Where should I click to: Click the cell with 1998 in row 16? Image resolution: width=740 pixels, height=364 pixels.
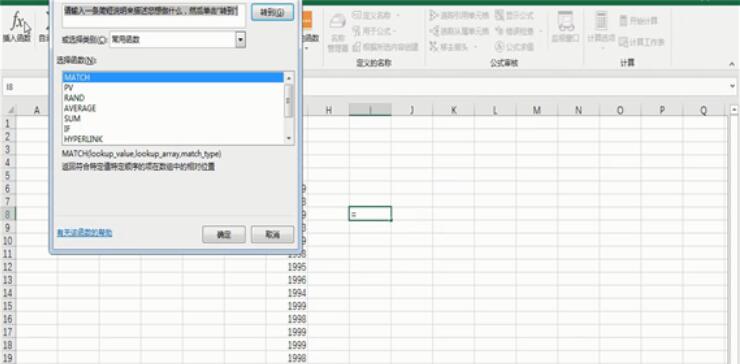(x=286, y=319)
